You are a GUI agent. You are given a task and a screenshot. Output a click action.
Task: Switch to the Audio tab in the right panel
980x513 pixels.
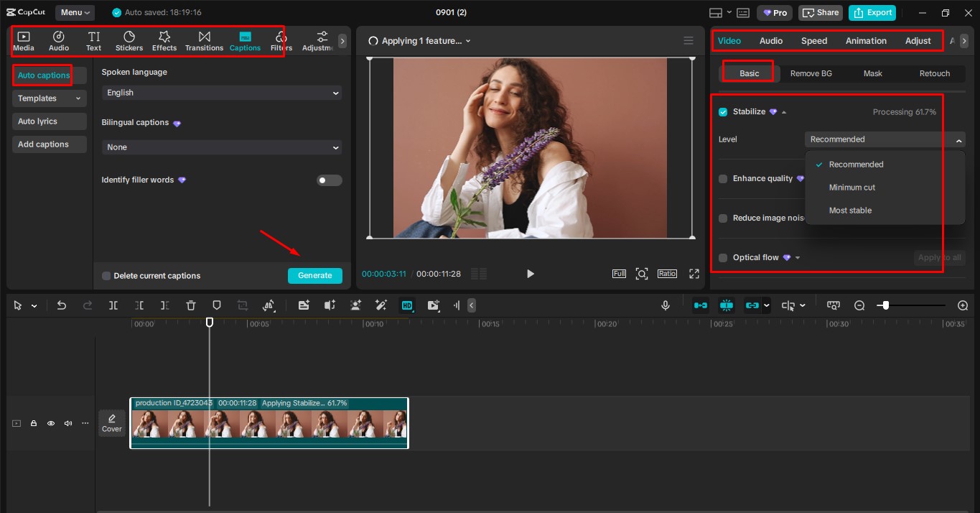pyautogui.click(x=770, y=40)
